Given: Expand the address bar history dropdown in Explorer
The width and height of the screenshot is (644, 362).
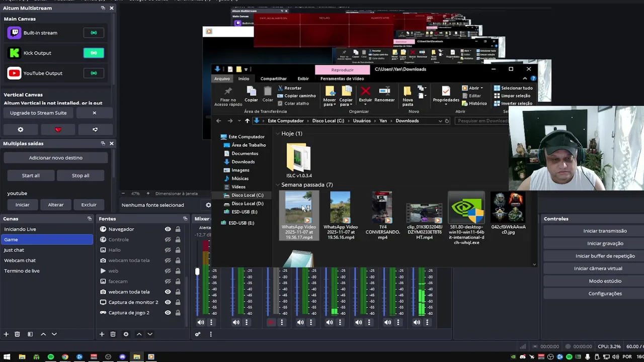Looking at the screenshot, I should coord(440,121).
